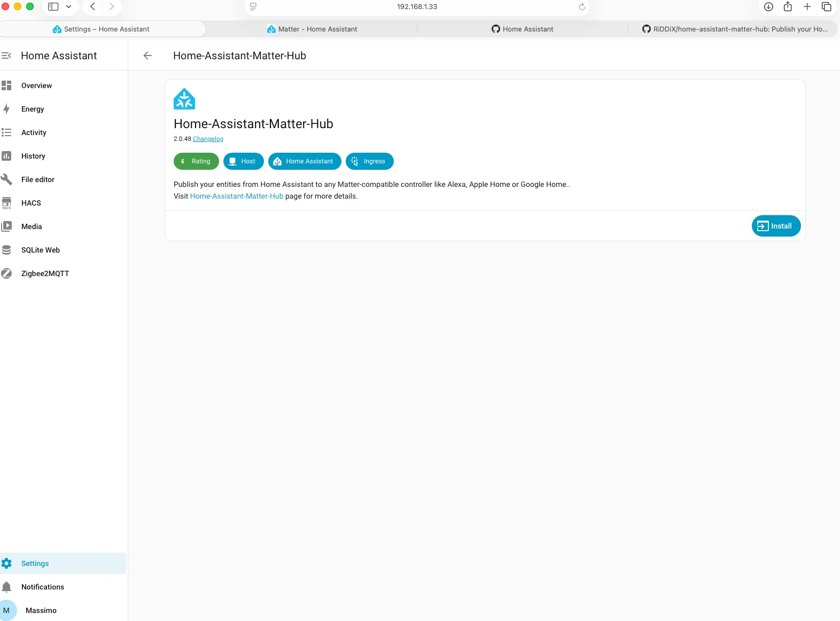This screenshot has width=840, height=621.
Task: Select Overview in the sidebar
Action: coord(63,85)
